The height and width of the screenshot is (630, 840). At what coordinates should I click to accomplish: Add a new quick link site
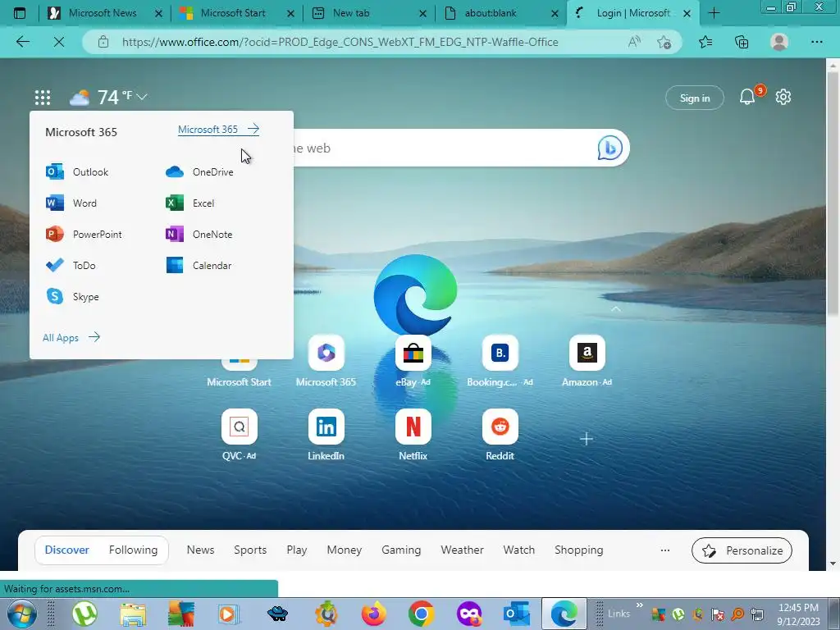point(587,439)
